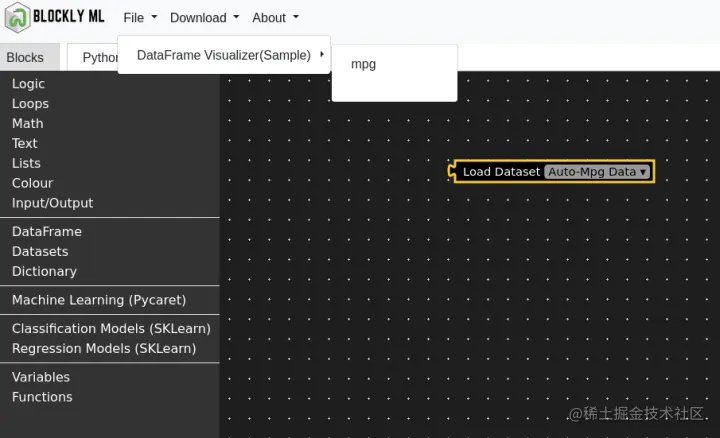Open the Dictionary block category

(44, 271)
